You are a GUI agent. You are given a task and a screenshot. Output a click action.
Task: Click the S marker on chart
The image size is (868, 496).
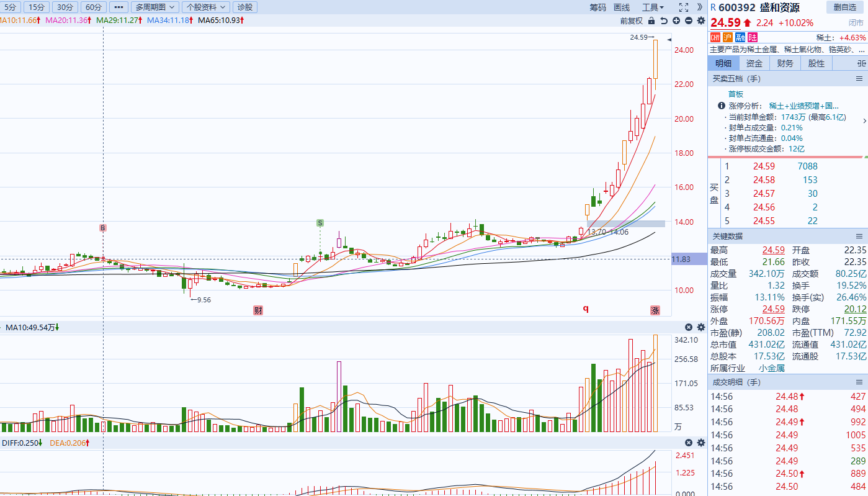click(320, 222)
